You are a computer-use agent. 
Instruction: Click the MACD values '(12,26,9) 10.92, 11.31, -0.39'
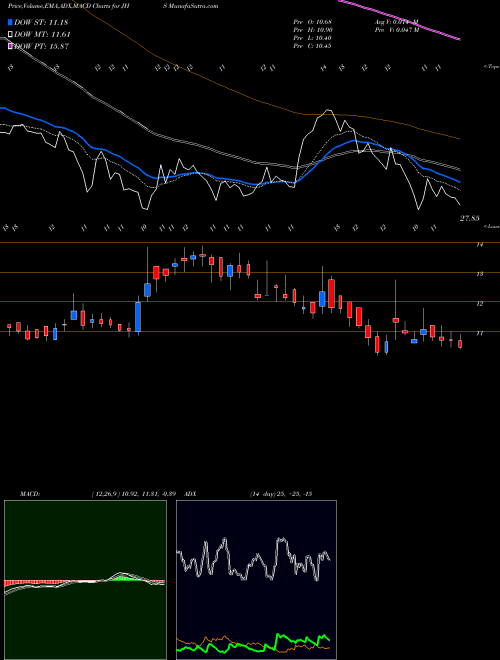tap(136, 494)
